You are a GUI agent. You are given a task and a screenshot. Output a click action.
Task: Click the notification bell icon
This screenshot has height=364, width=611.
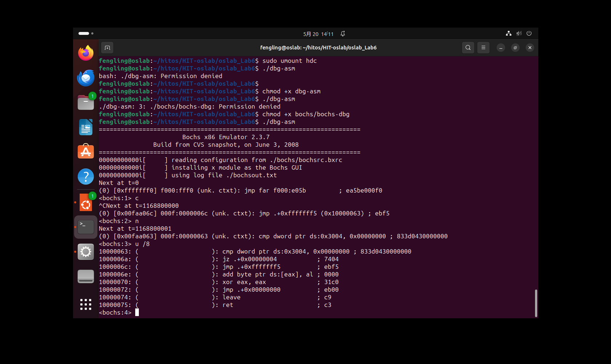[x=343, y=34]
